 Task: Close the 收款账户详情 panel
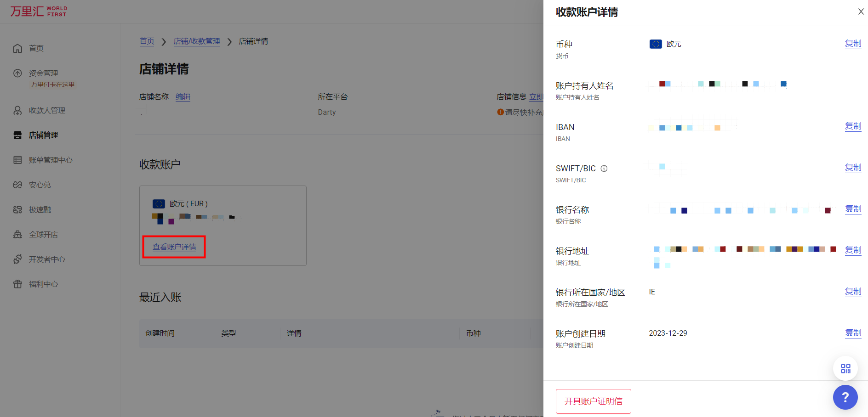861,11
